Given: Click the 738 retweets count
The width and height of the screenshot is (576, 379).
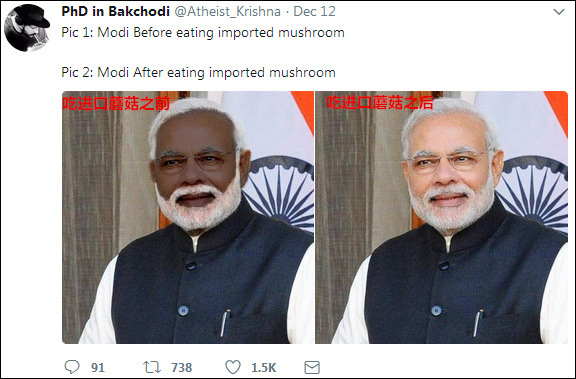Looking at the screenshot, I should [x=181, y=367].
